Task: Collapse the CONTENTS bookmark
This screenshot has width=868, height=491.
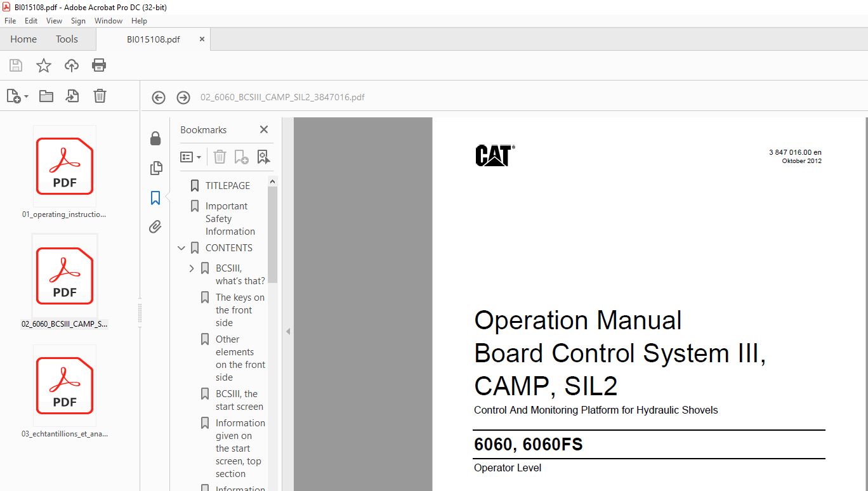Action: coord(181,248)
